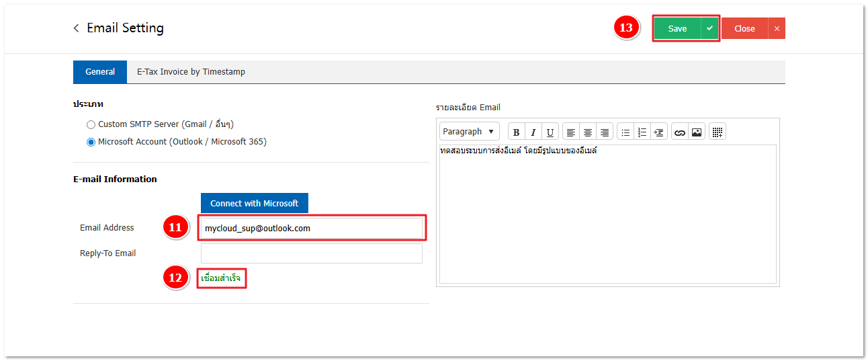Image resolution: width=868 pixels, height=361 pixels.
Task: Insert a hyperlink into the email
Action: [x=679, y=132]
